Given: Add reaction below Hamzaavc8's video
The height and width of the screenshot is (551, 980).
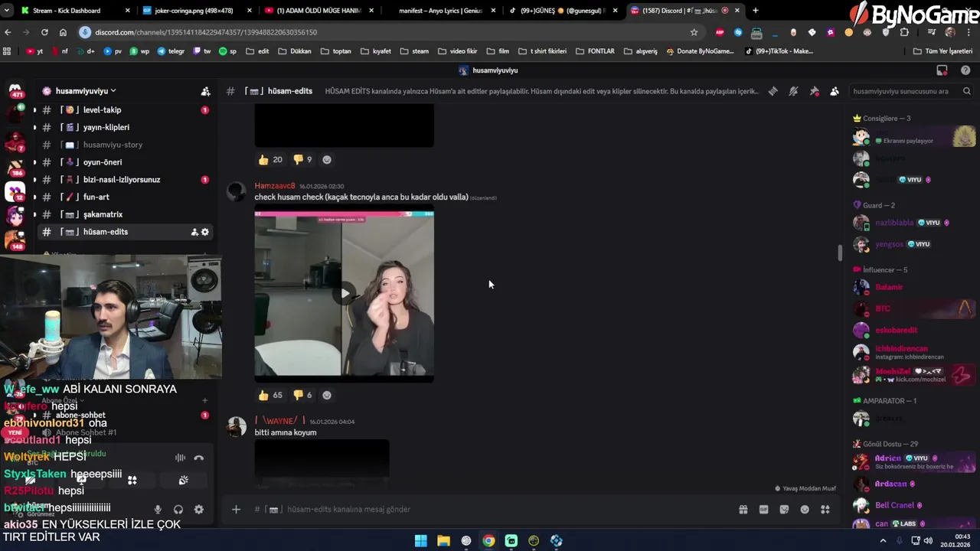Looking at the screenshot, I should [x=327, y=395].
